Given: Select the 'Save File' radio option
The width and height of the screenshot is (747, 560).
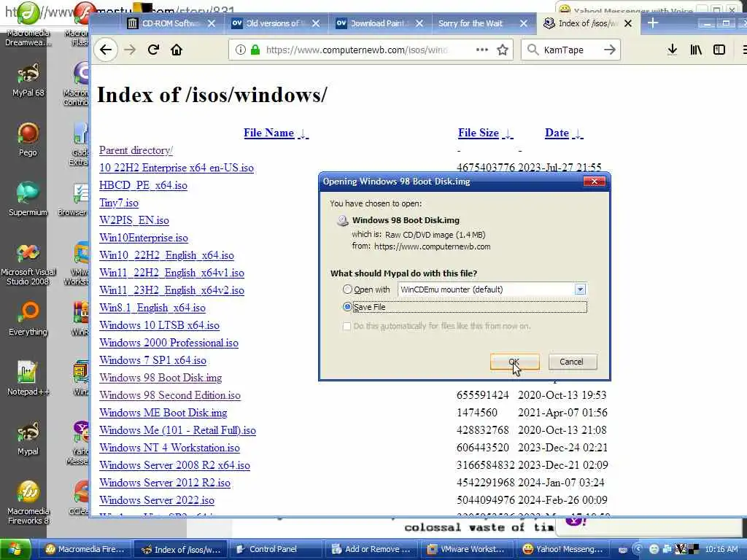Looking at the screenshot, I should [x=347, y=307].
